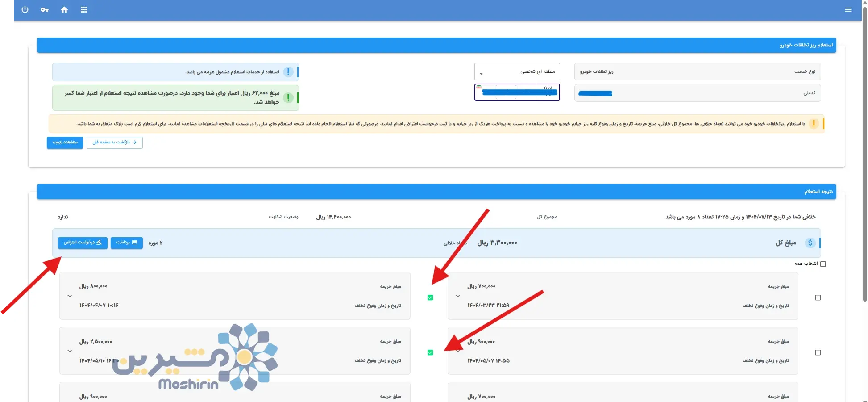The width and height of the screenshot is (868, 402).
Task: Expand the 2,500,000 rial violation card chevron
Action: 70,351
